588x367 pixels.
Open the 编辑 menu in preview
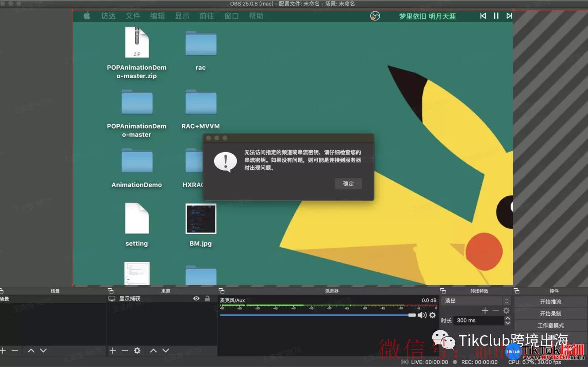point(158,16)
